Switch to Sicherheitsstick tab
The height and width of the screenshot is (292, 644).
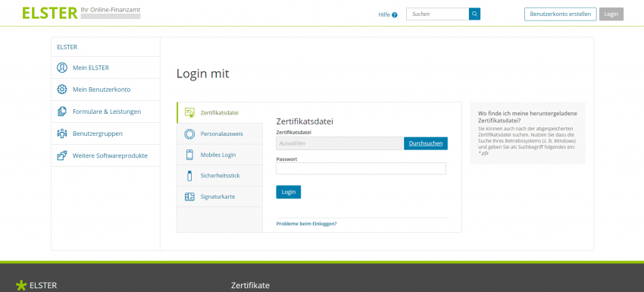click(220, 176)
